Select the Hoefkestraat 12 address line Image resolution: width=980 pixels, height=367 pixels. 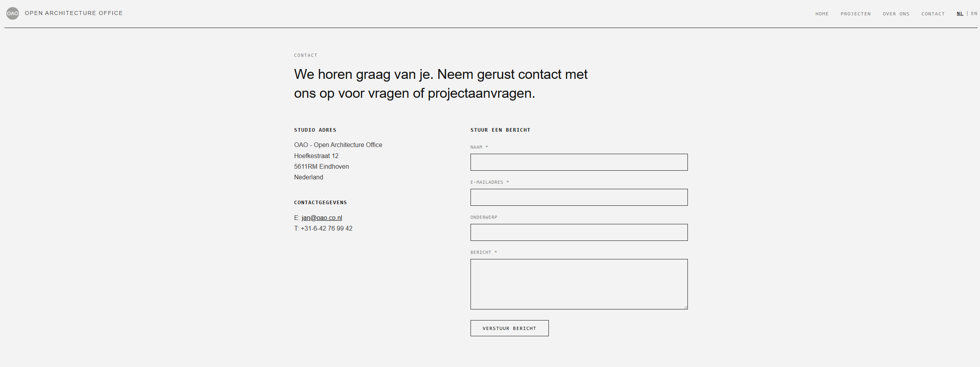[x=316, y=156]
